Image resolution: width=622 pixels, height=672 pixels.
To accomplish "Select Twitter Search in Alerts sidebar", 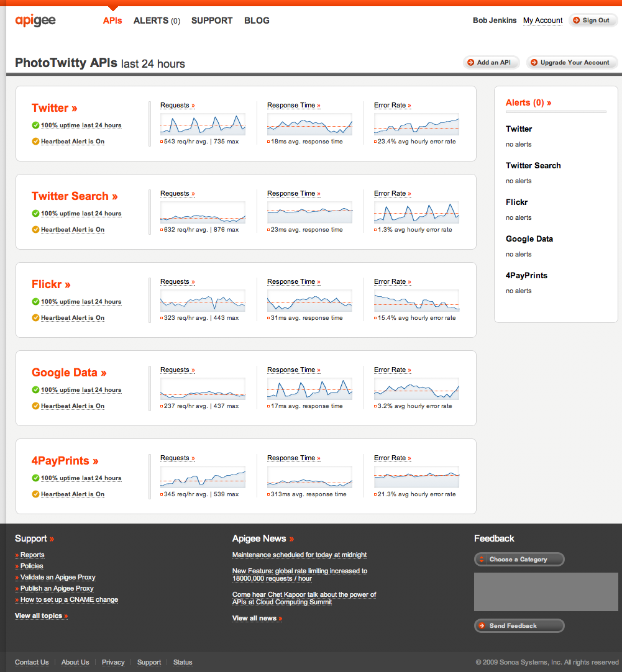I will pos(533,165).
